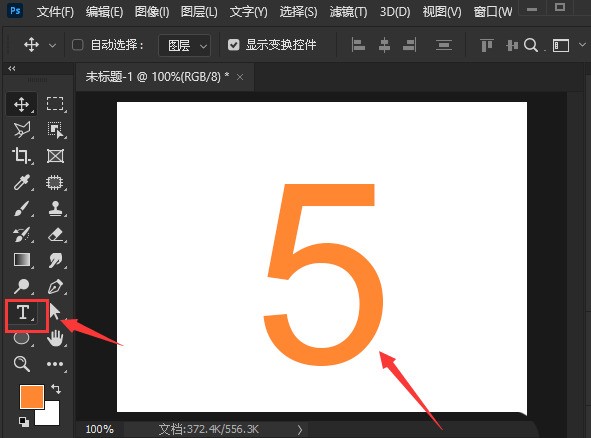Distribute vertically icon in options bar

tap(444, 45)
